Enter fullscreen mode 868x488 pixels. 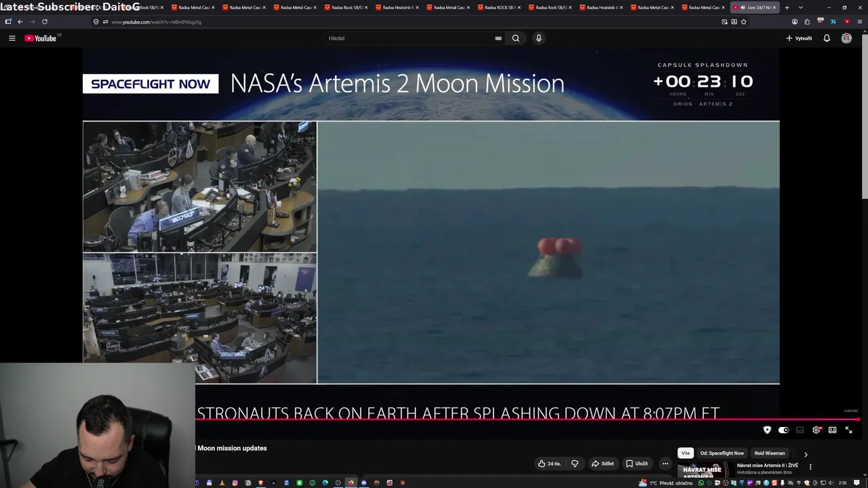(x=849, y=430)
